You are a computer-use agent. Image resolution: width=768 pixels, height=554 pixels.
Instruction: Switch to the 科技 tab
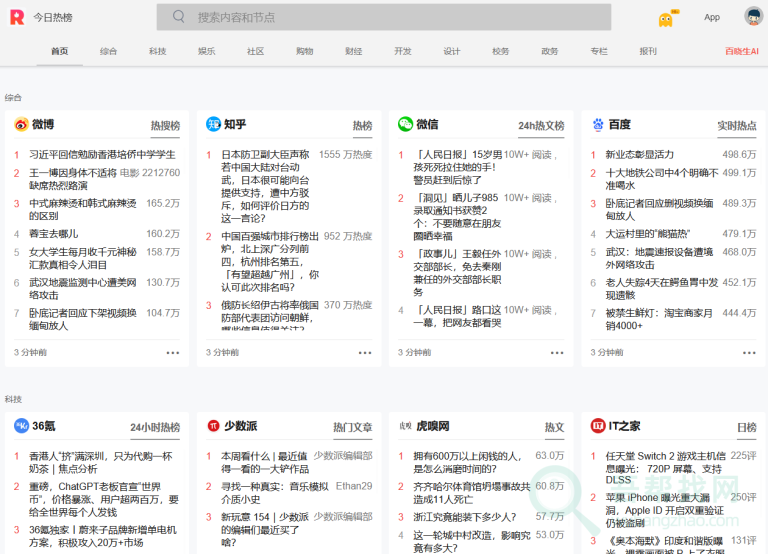(157, 51)
